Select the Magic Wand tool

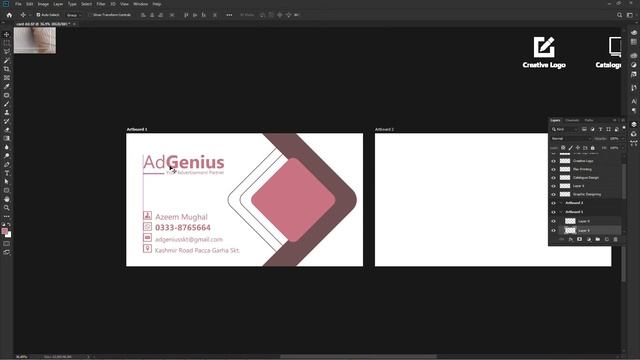7,60
